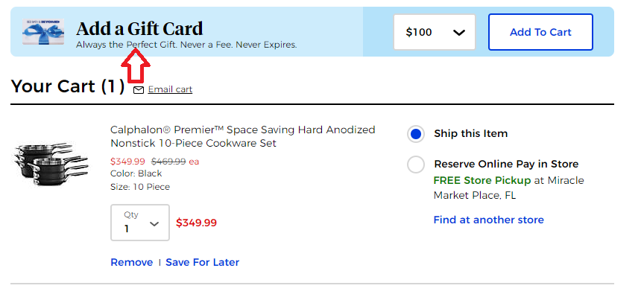Click the FREE Store Pickup text
The width and height of the screenshot is (644, 303).
coord(482,180)
